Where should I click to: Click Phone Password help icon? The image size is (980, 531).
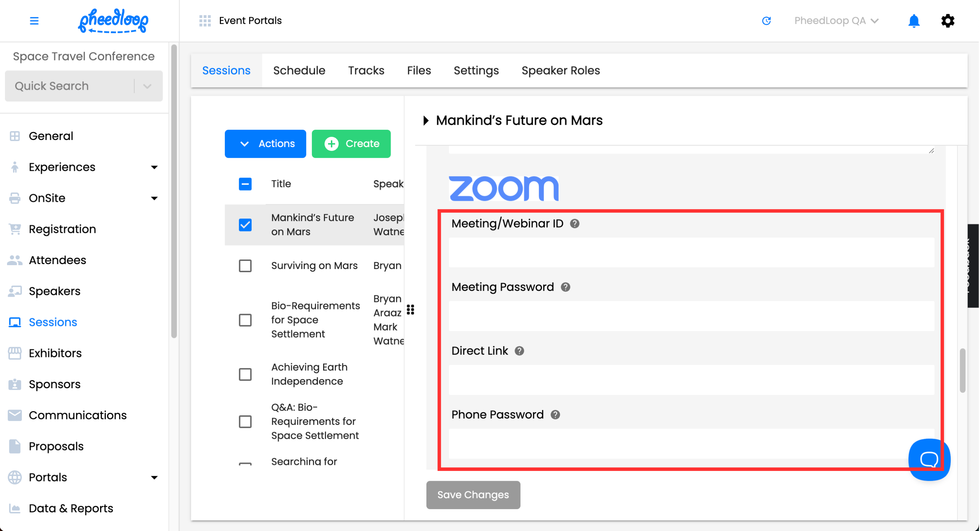click(x=555, y=415)
